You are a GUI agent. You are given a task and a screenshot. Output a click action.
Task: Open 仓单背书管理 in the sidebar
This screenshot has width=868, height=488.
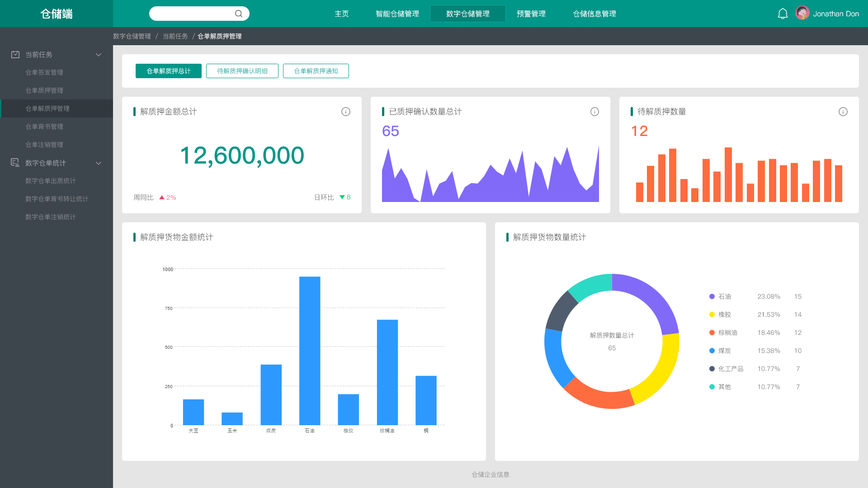click(x=44, y=127)
